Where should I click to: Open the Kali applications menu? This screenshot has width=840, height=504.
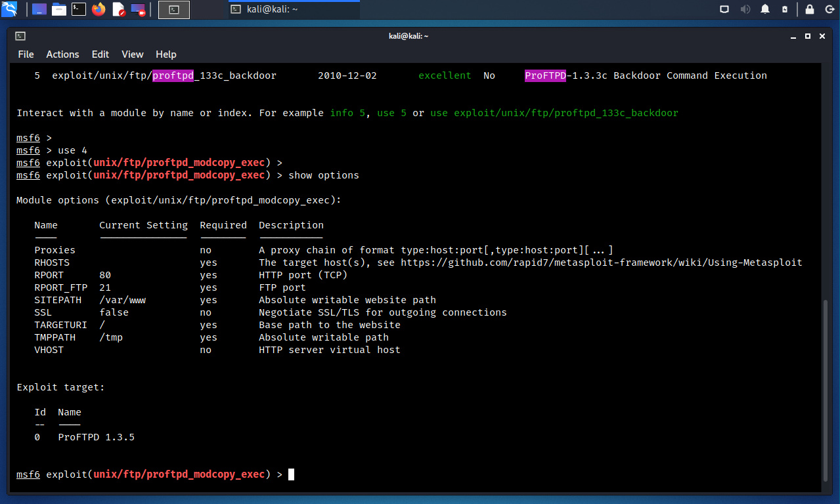(9, 9)
